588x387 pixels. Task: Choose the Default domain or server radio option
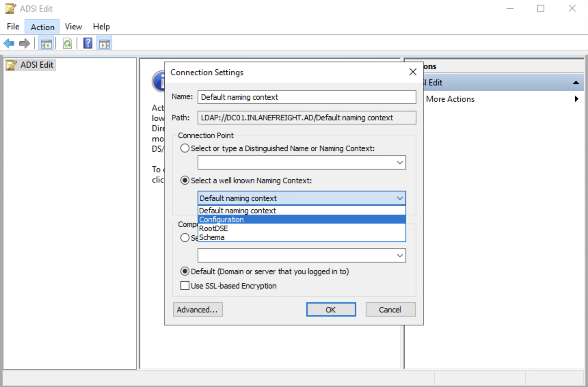[x=185, y=271]
